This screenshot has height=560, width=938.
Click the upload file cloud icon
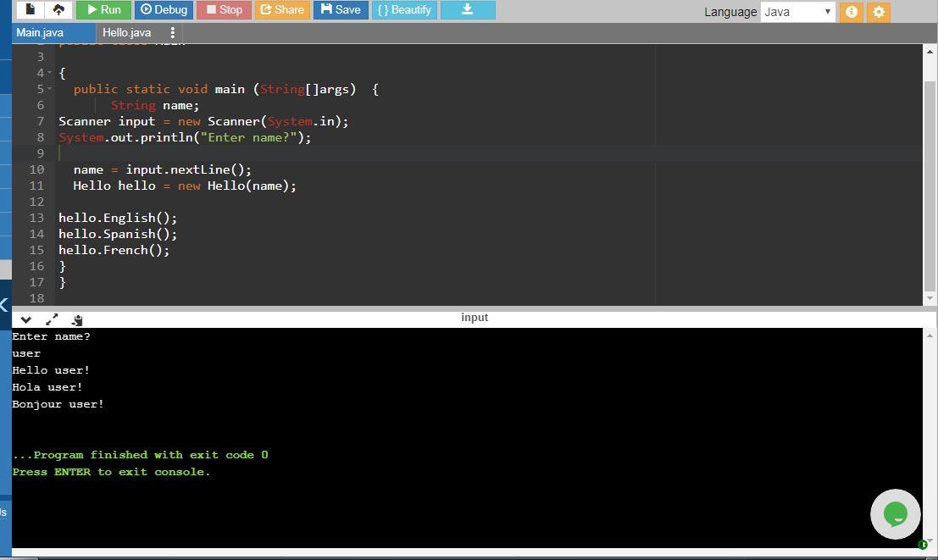coord(58,9)
